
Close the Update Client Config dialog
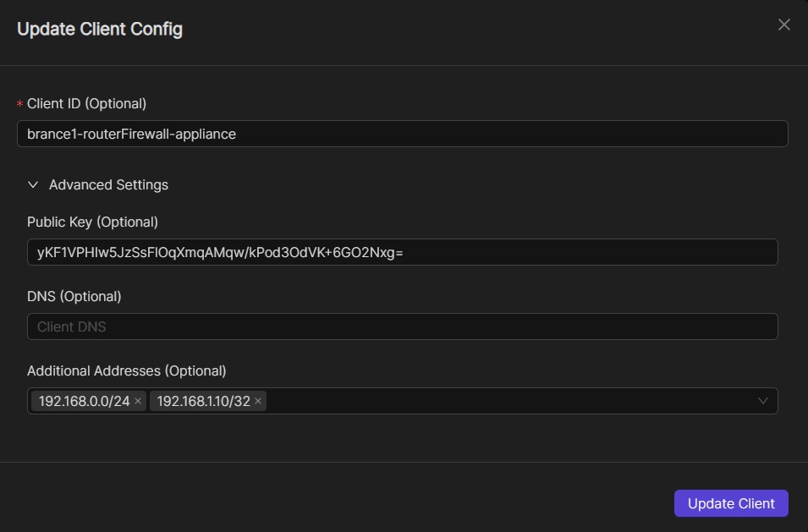(783, 25)
